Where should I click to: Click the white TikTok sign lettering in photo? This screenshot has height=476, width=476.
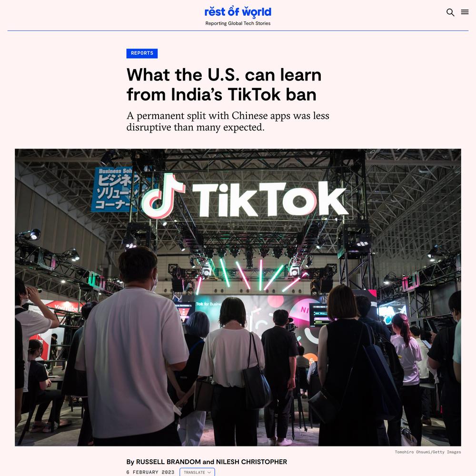click(270, 199)
